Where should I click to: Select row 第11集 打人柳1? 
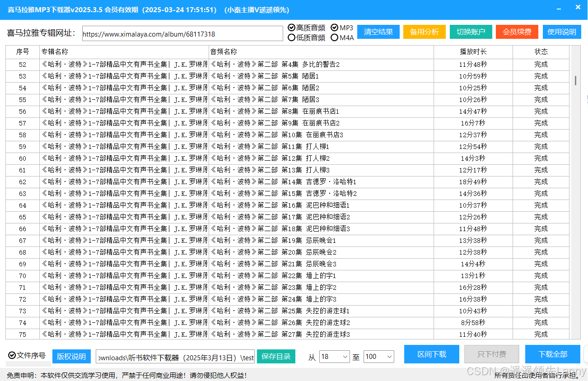(288, 147)
